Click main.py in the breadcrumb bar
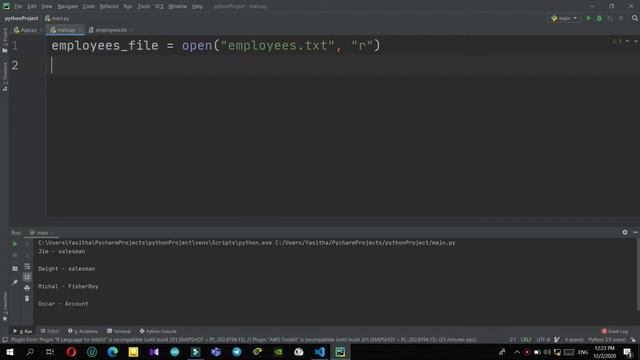The height and width of the screenshot is (360, 640). (57, 18)
